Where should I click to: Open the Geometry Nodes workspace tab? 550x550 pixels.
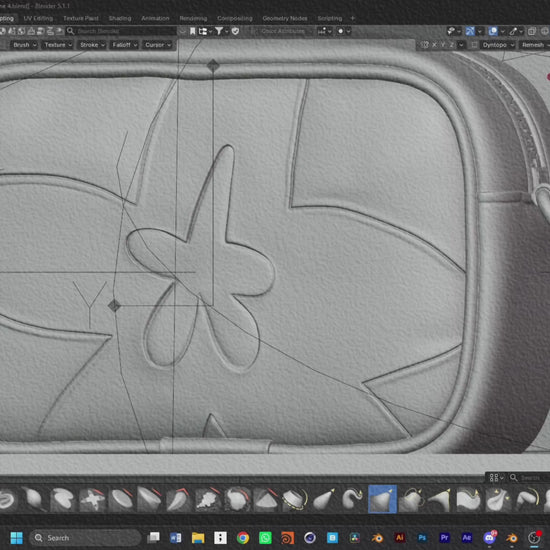click(285, 18)
